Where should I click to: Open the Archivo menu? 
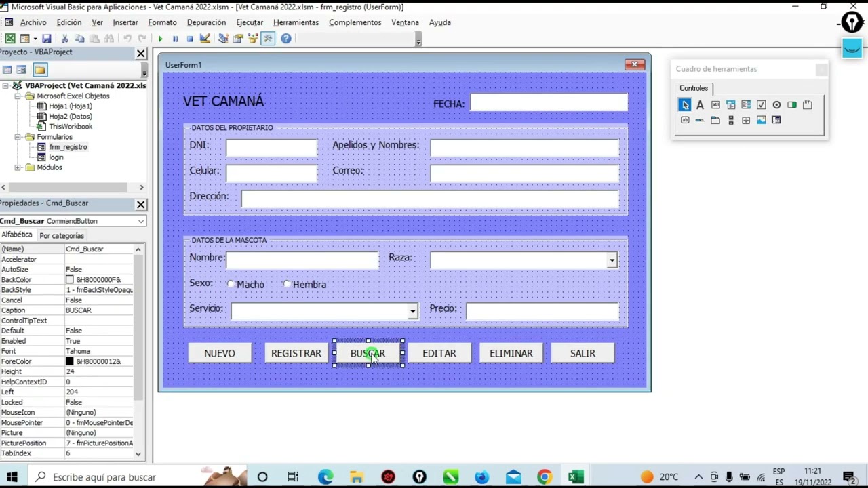pyautogui.click(x=33, y=22)
